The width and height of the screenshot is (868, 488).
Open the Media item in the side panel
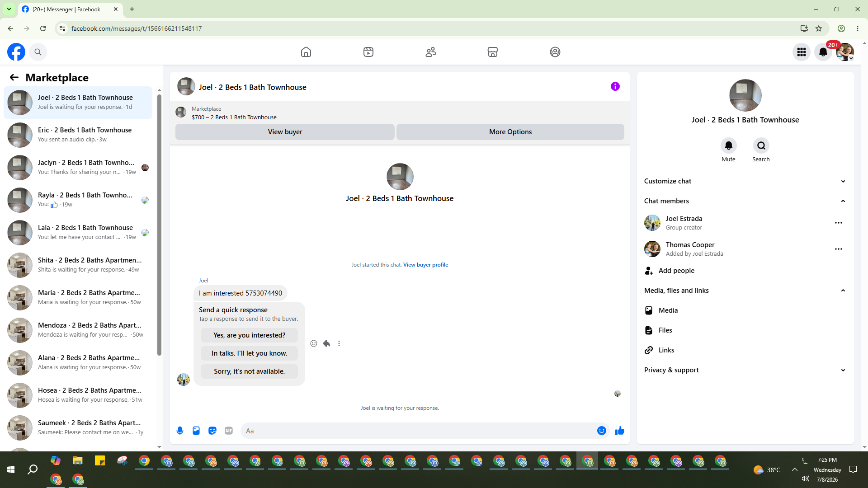pyautogui.click(x=745, y=310)
